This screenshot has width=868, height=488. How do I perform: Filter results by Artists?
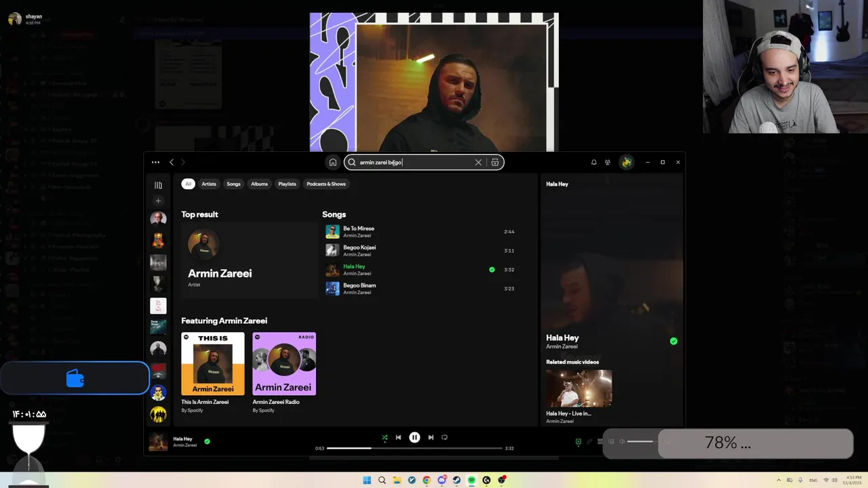point(209,184)
